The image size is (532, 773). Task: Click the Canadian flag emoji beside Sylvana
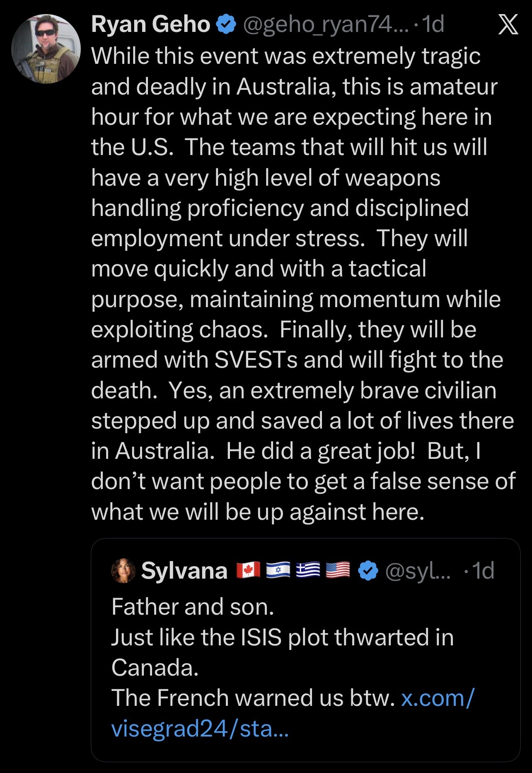pos(248,571)
